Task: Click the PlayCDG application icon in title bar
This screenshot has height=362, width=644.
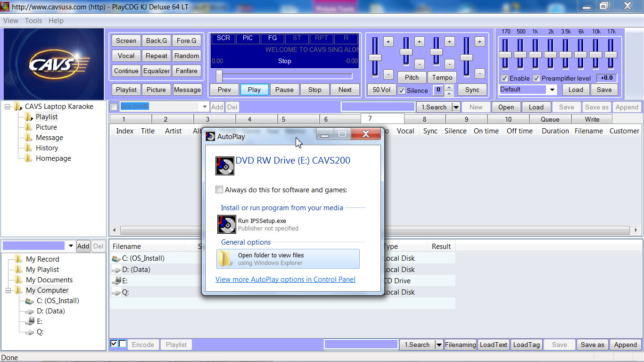Action: [x=5, y=7]
